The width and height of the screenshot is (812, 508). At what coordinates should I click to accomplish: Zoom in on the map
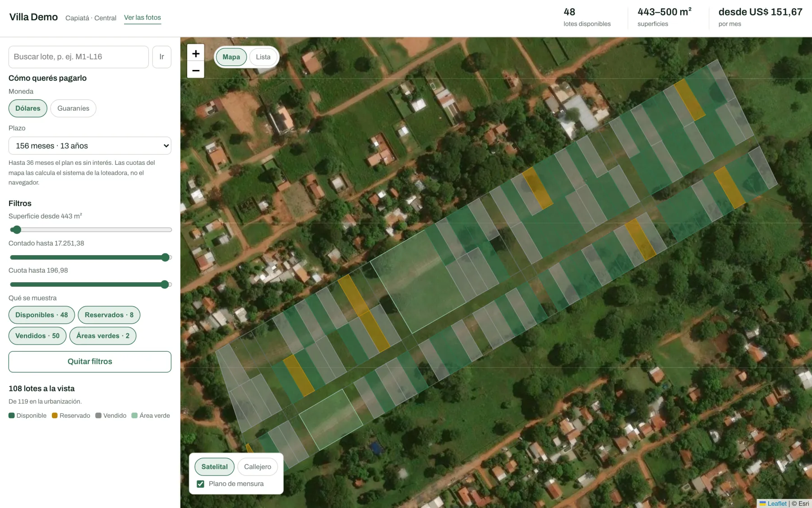pyautogui.click(x=196, y=53)
